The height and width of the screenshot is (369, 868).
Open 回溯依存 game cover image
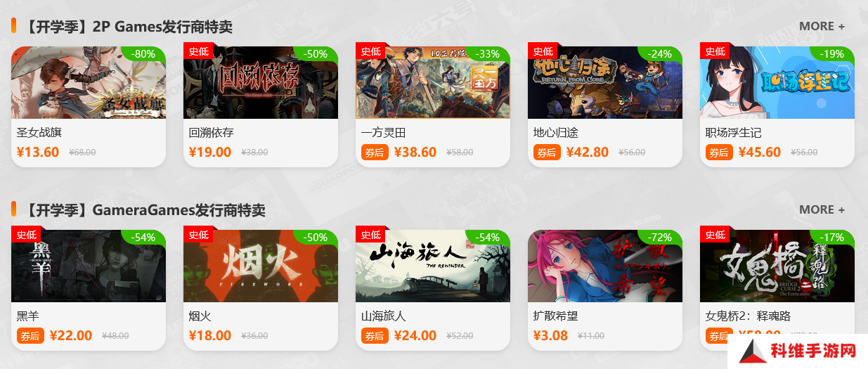click(261, 83)
